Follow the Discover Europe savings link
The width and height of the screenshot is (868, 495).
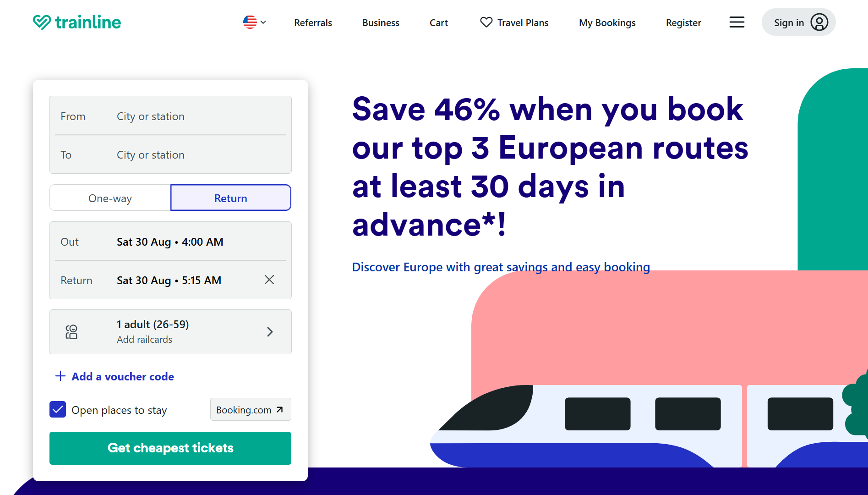pos(501,267)
